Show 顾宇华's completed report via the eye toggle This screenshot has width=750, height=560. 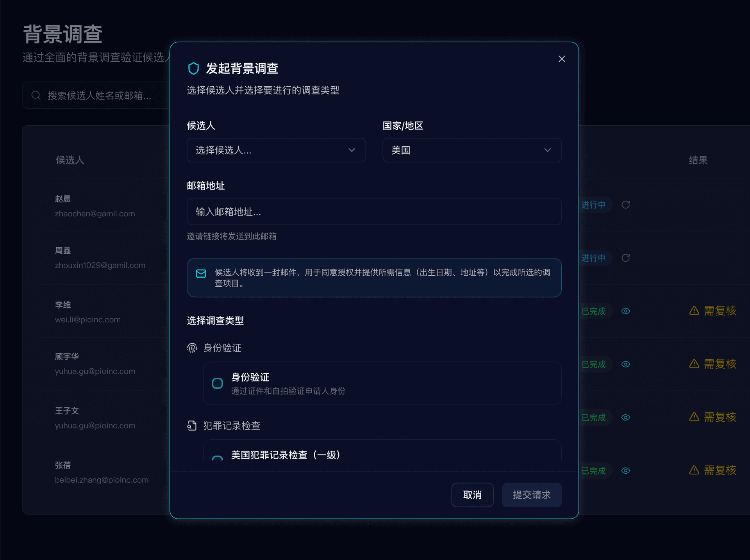point(625,364)
